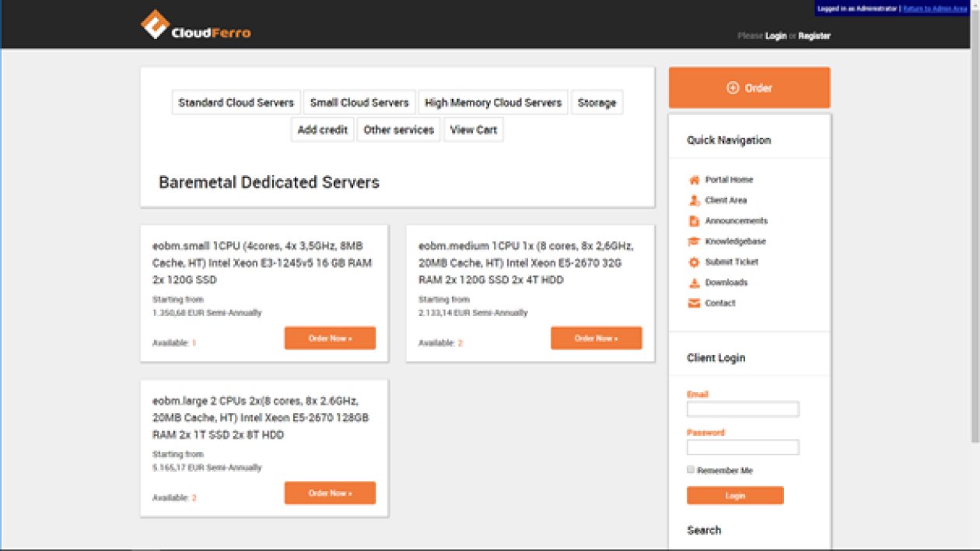Select the Downloads icon

(695, 283)
